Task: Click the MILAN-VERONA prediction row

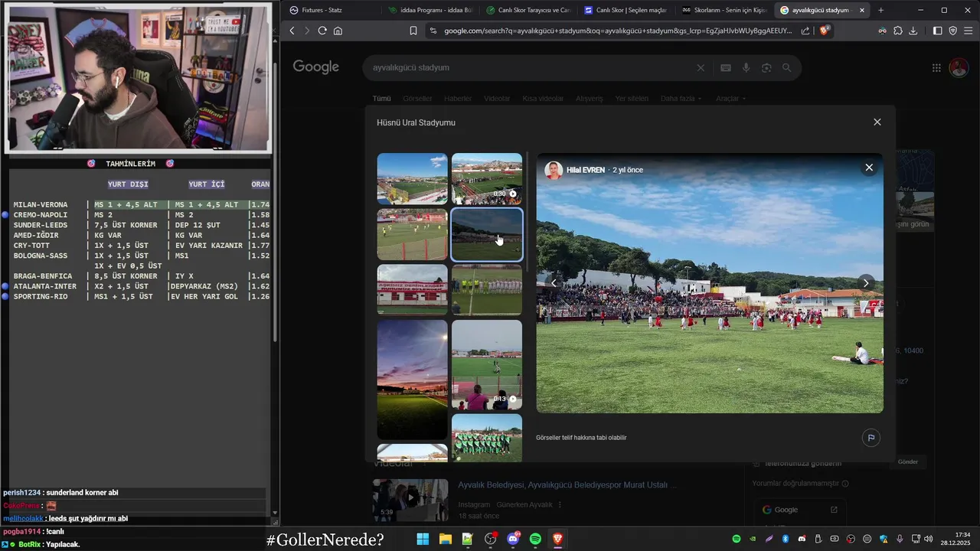Action: 141,205
